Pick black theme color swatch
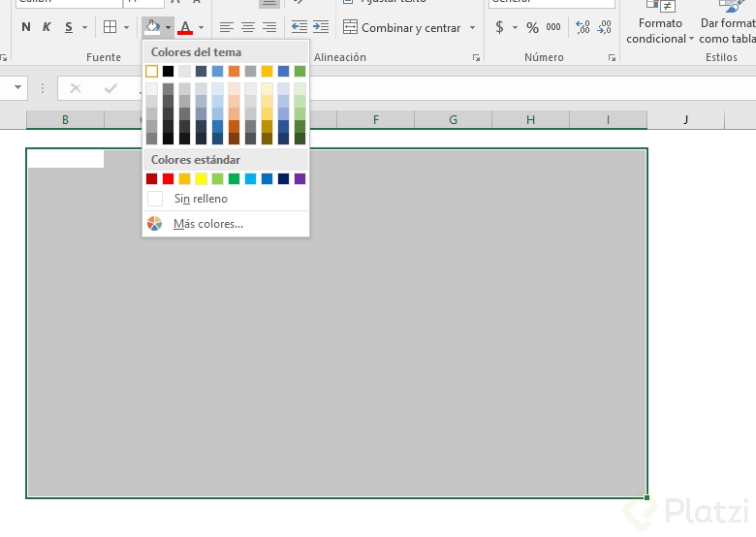Viewport: 756px width, 537px height. coord(168,72)
